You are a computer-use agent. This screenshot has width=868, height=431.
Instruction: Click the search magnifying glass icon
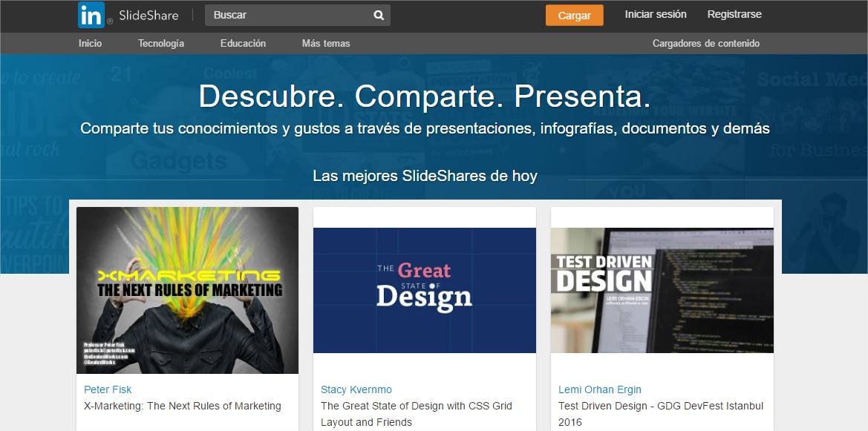pyautogui.click(x=379, y=15)
